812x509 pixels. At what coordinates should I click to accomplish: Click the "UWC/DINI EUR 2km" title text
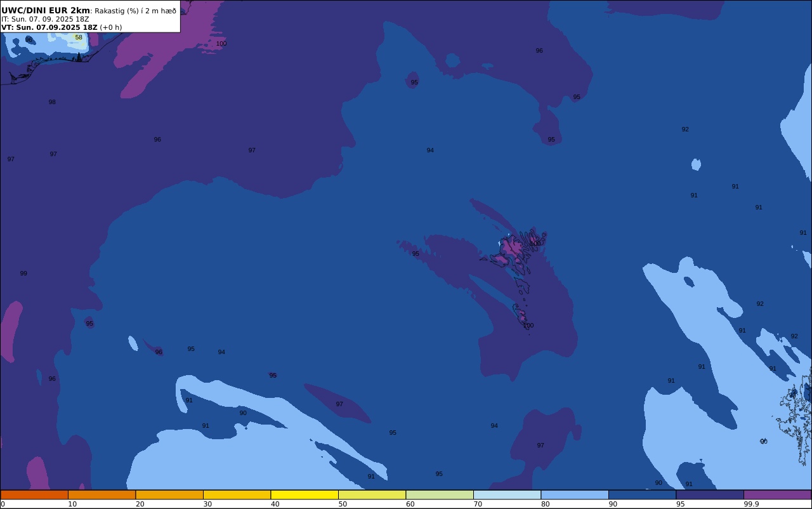[46, 10]
